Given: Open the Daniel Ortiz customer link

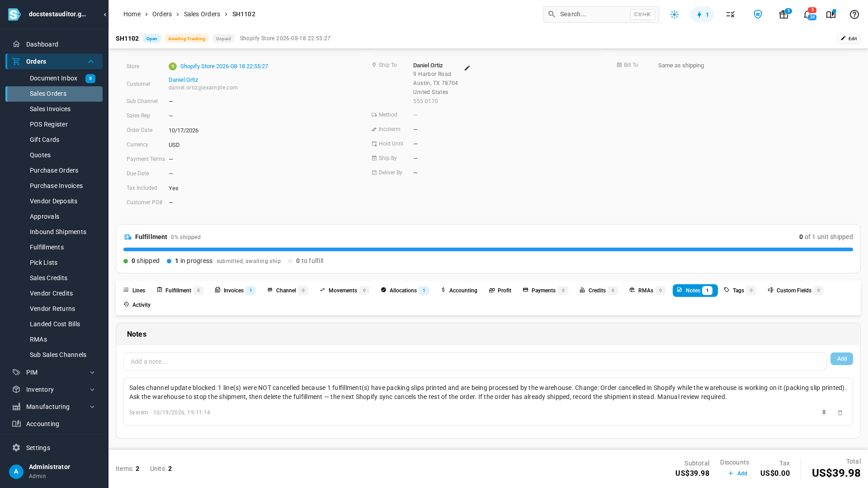Looking at the screenshot, I should (183, 80).
